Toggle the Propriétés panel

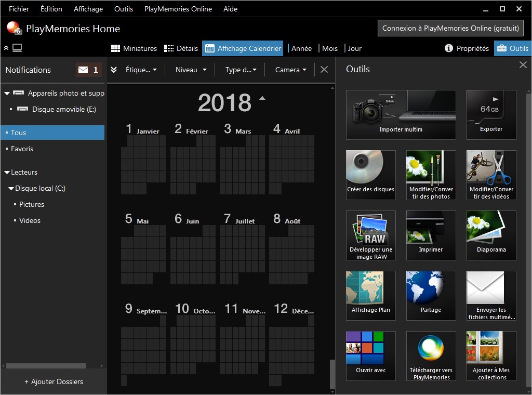pos(467,48)
